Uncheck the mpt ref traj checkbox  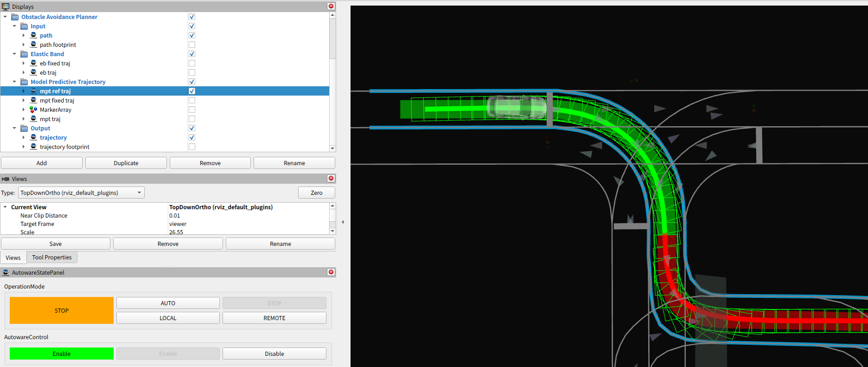(192, 91)
